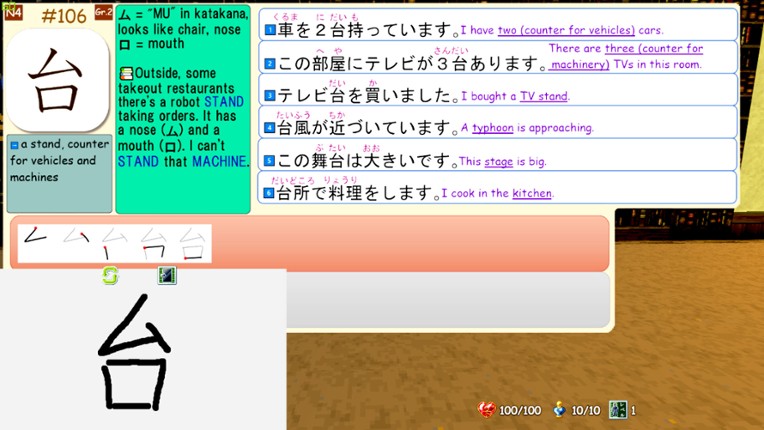Click the film strip animation icon
764x430 pixels.
[167, 275]
